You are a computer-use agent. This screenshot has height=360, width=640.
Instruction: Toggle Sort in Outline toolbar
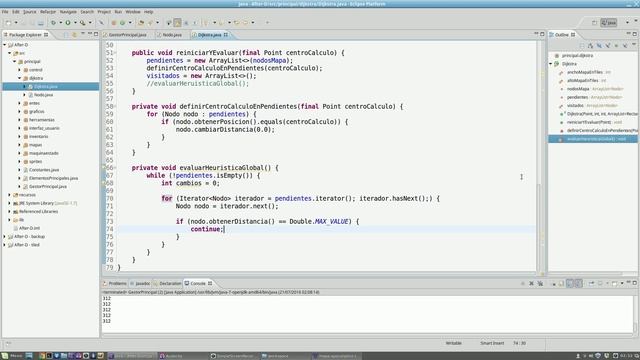pos(590,46)
